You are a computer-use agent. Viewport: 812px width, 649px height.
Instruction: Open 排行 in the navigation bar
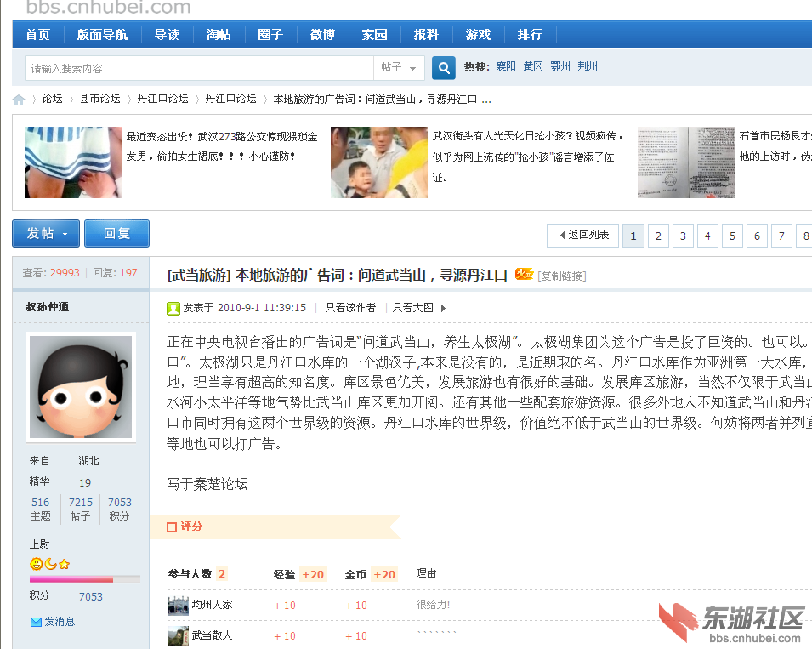(x=530, y=35)
